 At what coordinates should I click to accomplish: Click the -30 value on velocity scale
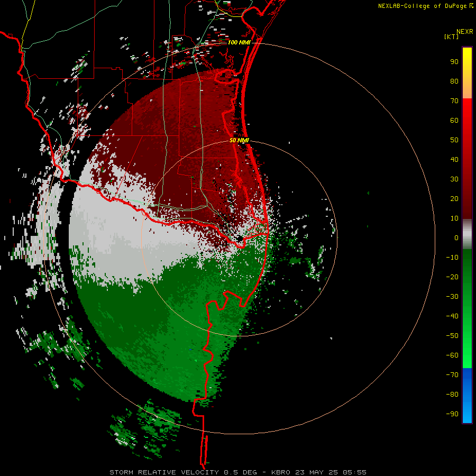point(452,297)
